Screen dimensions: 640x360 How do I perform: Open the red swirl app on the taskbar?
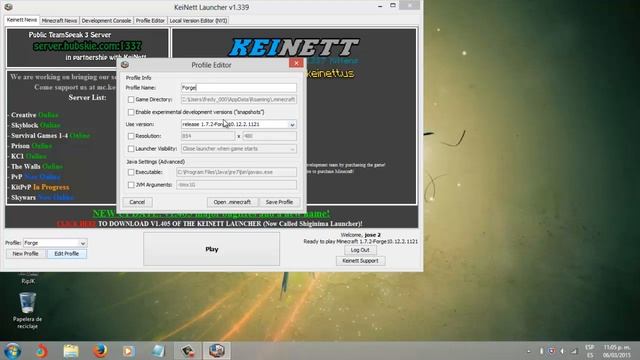click(41, 351)
